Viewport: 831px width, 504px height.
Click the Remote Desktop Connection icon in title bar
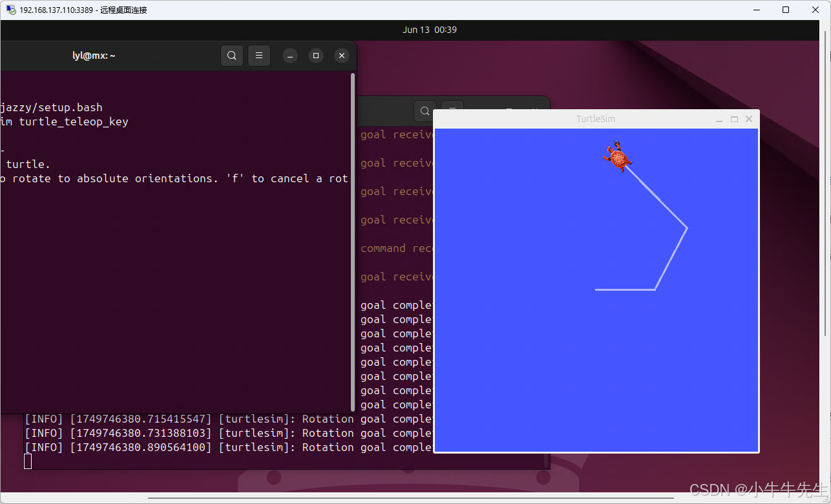[10, 10]
